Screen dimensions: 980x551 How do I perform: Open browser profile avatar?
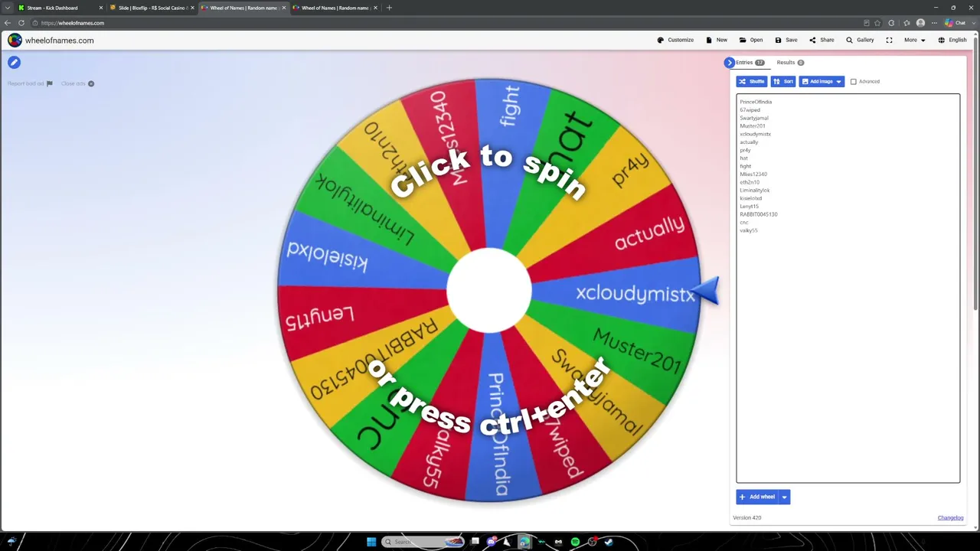tap(920, 23)
